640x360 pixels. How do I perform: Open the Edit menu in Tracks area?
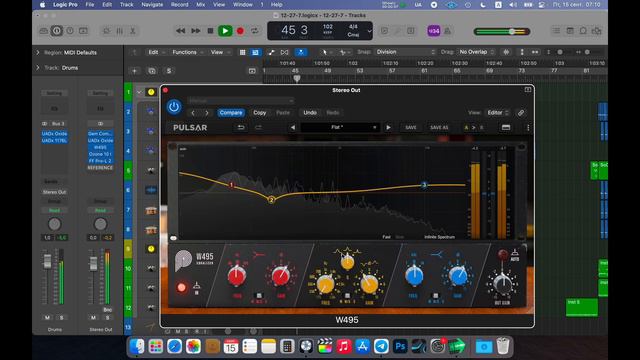tap(156, 52)
